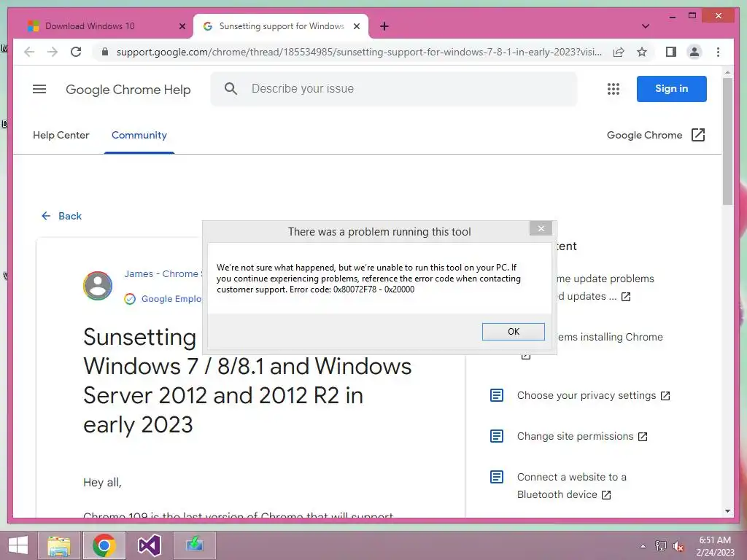This screenshot has width=747, height=560.
Task: Click the setup tool taskbar icon
Action: pyautogui.click(x=194, y=545)
